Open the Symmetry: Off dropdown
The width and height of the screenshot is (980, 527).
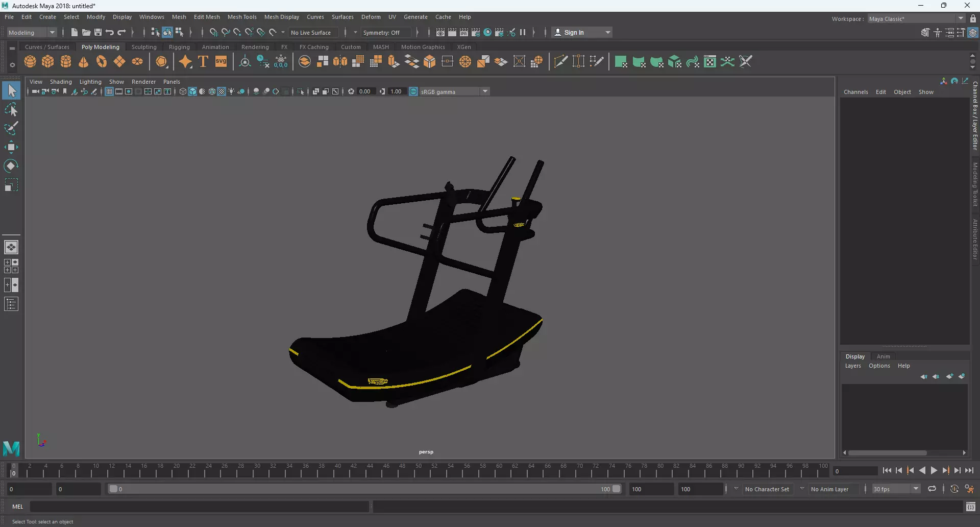[386, 32]
